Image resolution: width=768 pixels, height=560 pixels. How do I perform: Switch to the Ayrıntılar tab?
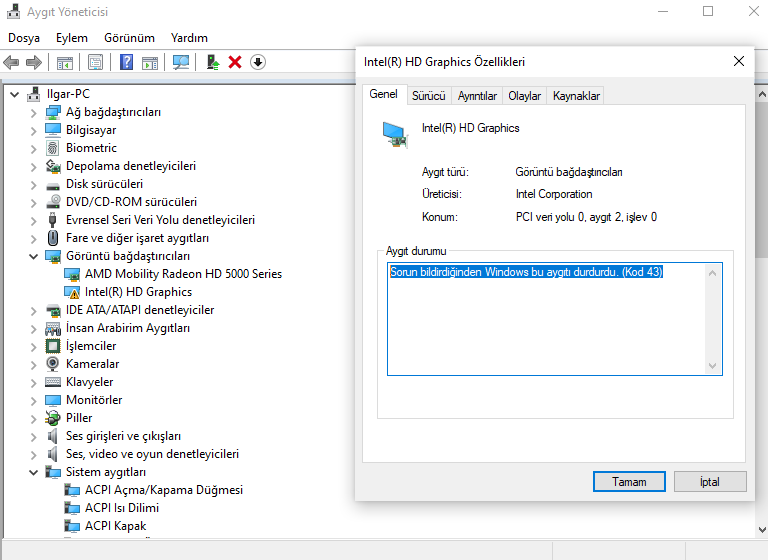(477, 96)
